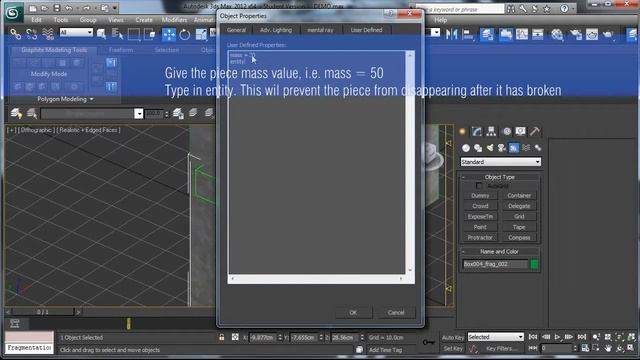The image size is (640, 360).
Task: Click the Undo arrow in quick access toolbar
Action: (x=69, y=8)
